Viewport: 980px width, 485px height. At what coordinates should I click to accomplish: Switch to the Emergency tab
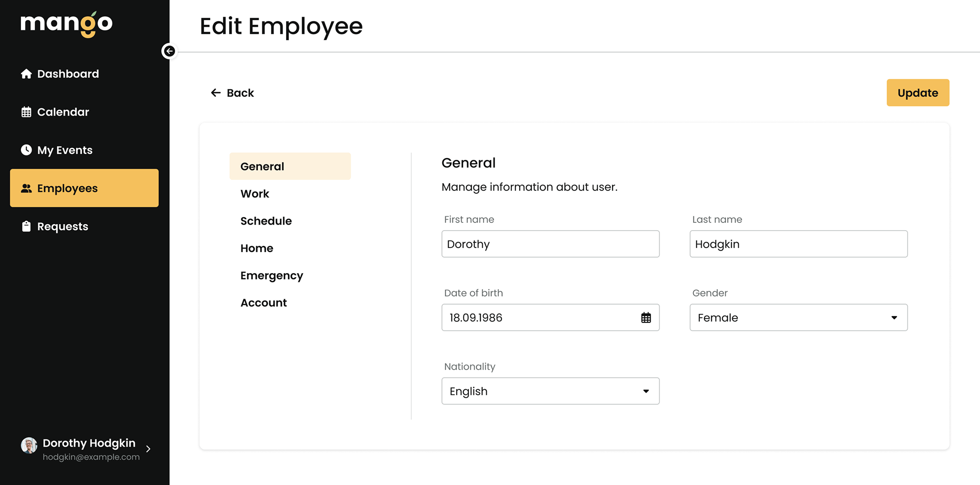[x=272, y=275]
